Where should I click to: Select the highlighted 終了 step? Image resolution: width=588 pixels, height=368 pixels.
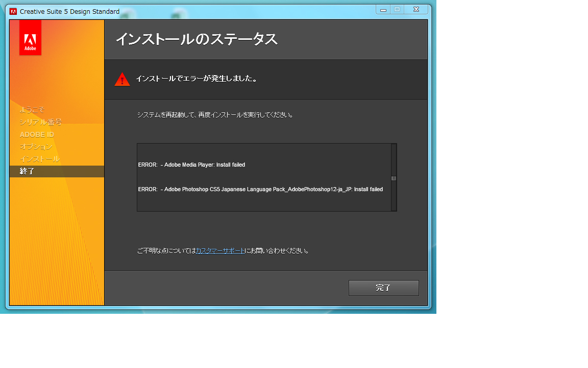click(27, 171)
